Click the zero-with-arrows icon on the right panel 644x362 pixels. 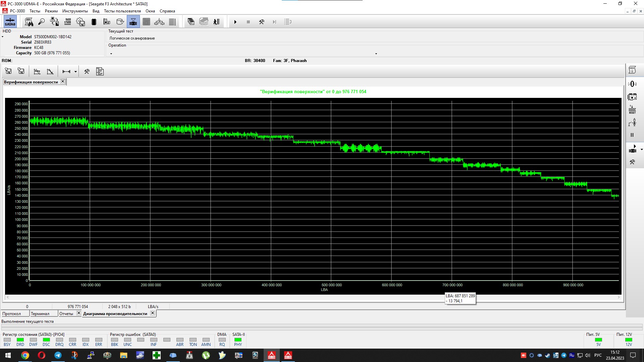[632, 84]
